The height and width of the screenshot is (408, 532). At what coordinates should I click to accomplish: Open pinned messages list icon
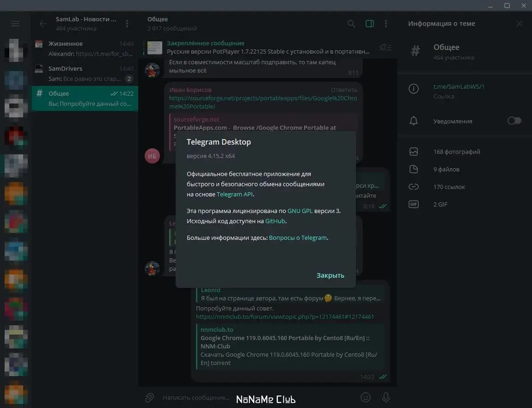tap(385, 47)
